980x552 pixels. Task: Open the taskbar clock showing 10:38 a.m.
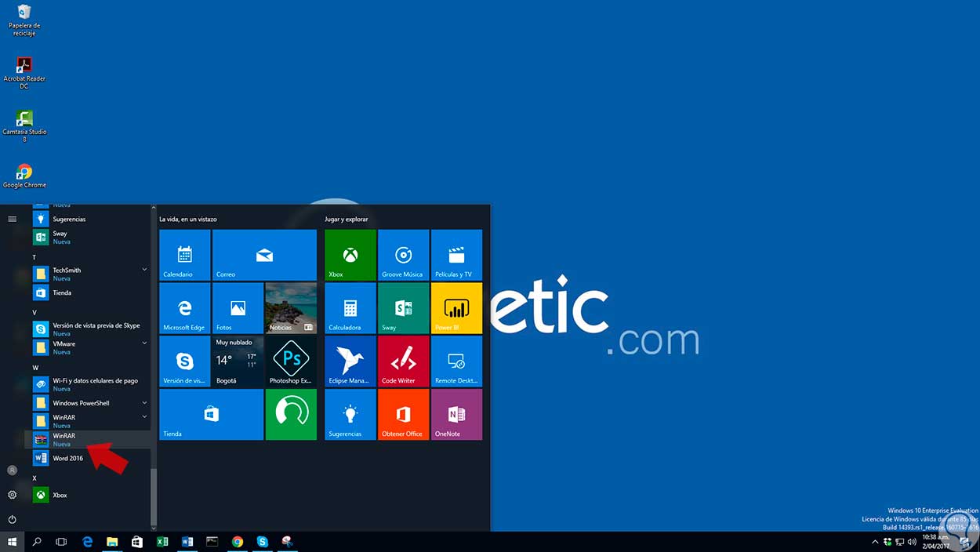[937, 542]
